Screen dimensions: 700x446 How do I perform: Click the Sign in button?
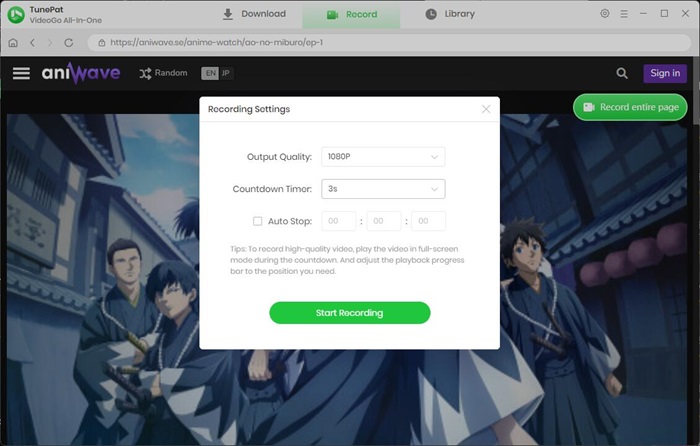click(x=665, y=73)
